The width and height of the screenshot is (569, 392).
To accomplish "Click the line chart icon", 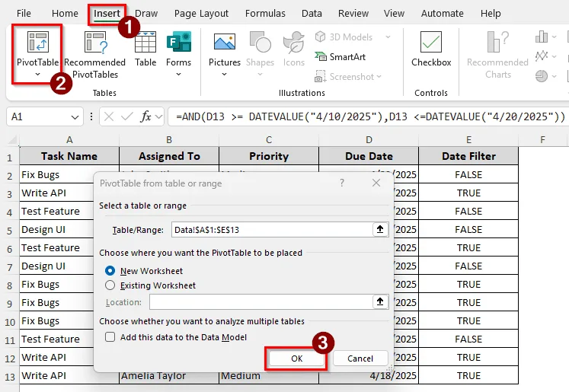I will pyautogui.click(x=542, y=56).
